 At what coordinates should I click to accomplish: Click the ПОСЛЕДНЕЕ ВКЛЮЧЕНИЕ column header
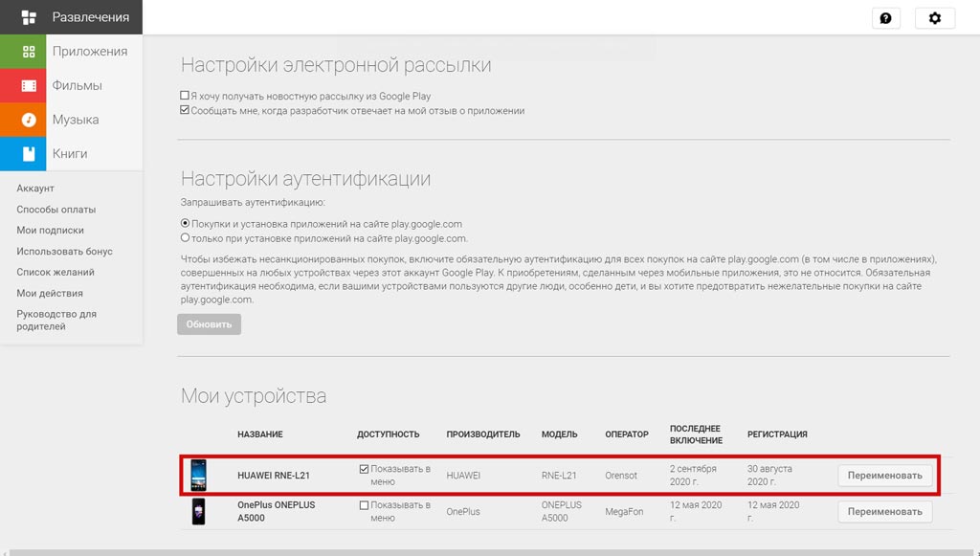point(697,434)
